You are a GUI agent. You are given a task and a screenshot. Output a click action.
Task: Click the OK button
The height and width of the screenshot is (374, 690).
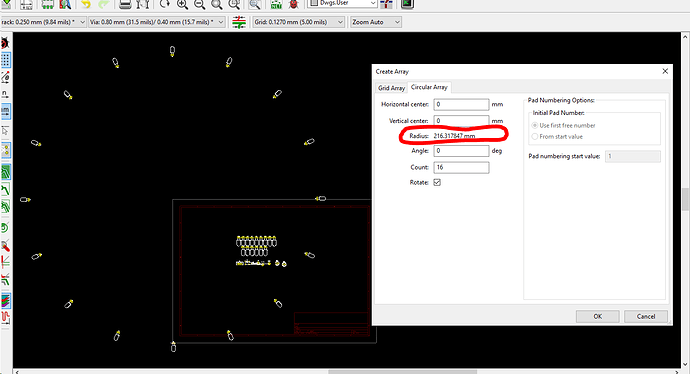tap(598, 316)
